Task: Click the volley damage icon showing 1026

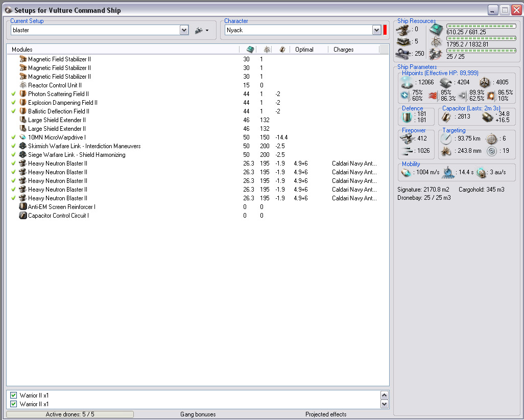Action: tap(407, 151)
